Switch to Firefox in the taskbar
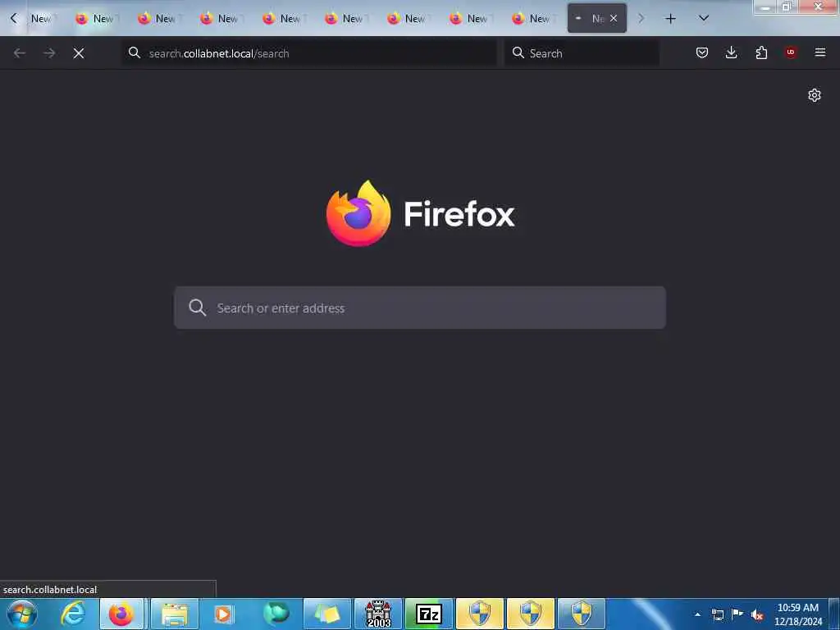This screenshot has width=840, height=630. (121, 614)
